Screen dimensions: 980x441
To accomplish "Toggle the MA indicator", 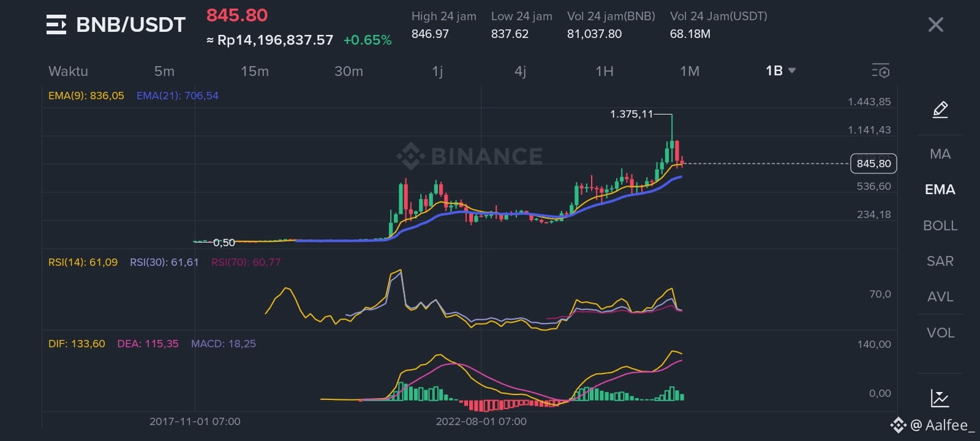I will click(x=940, y=154).
